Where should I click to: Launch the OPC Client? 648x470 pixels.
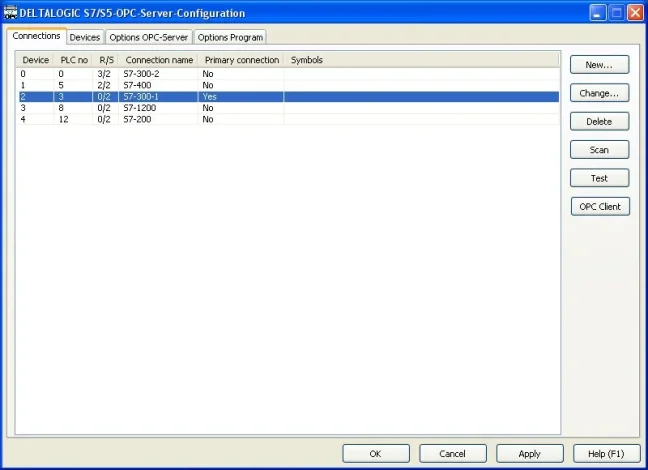tap(599, 207)
